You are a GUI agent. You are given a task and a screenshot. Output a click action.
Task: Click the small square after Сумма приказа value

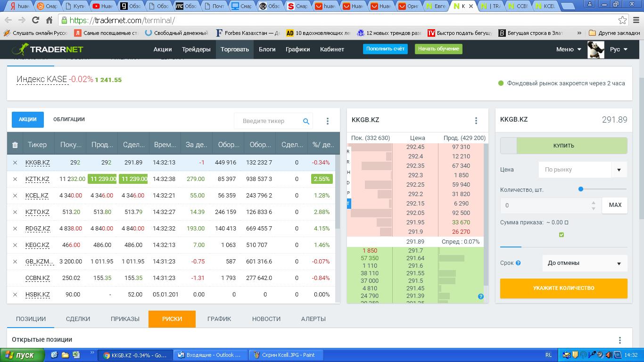tap(567, 222)
